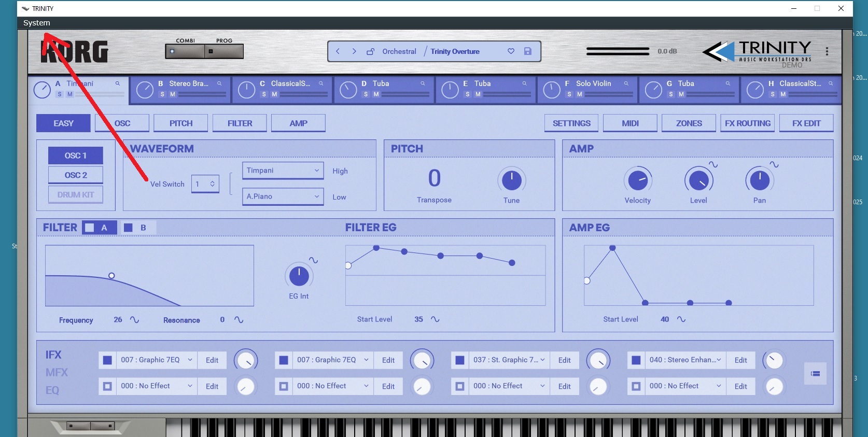This screenshot has height=437, width=868.
Task: Show the MFX effects section
Action: tap(57, 373)
